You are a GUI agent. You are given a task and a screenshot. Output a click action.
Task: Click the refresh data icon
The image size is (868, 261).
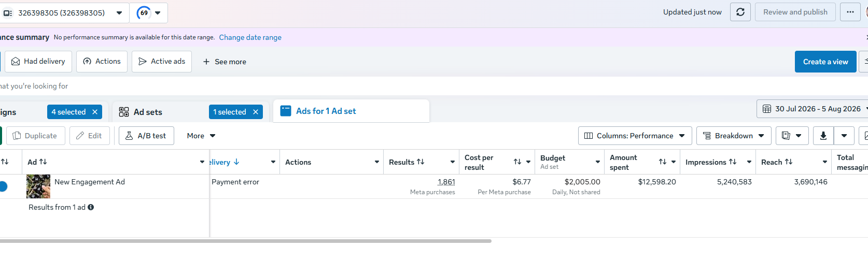740,12
